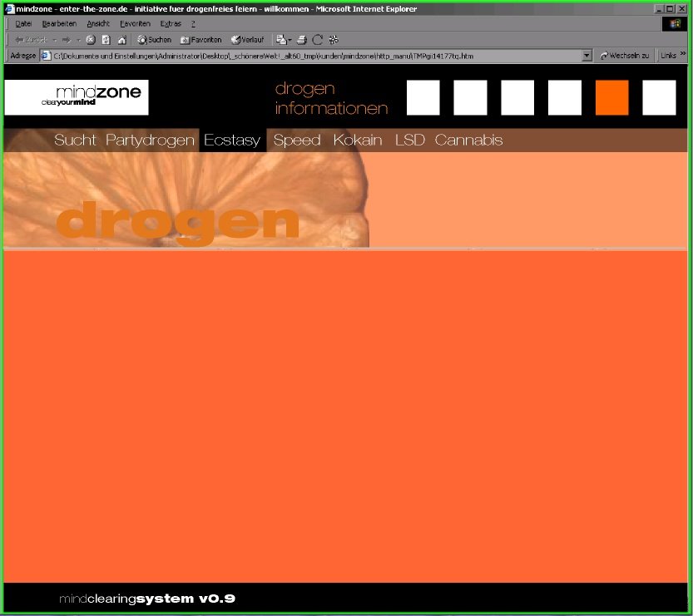
Task: Click the orange square in header
Action: (x=611, y=98)
